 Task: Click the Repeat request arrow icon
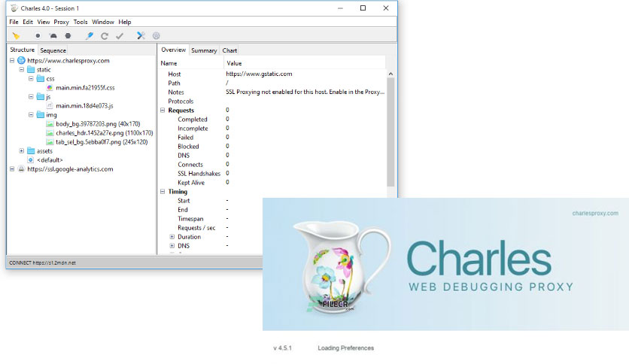coord(105,36)
